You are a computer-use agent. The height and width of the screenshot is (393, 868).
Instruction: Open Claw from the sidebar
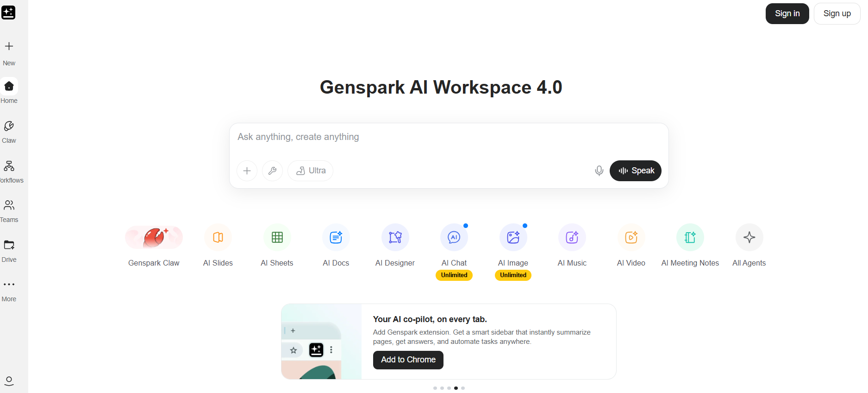coord(9,132)
